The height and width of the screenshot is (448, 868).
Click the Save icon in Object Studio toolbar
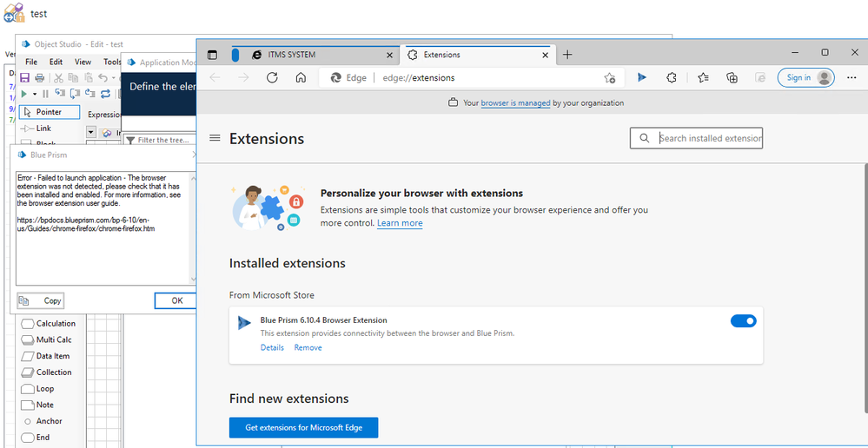click(24, 78)
